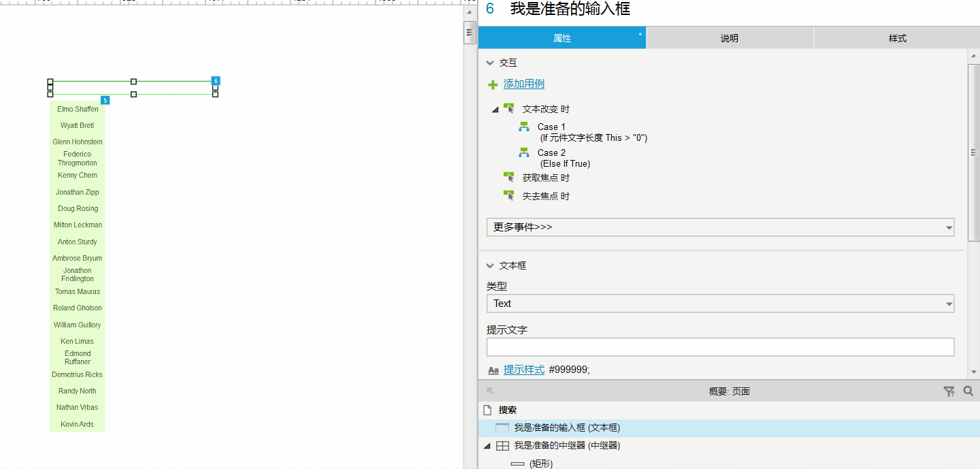
Task: Click the Tomas Mauras row
Action: tap(78, 291)
